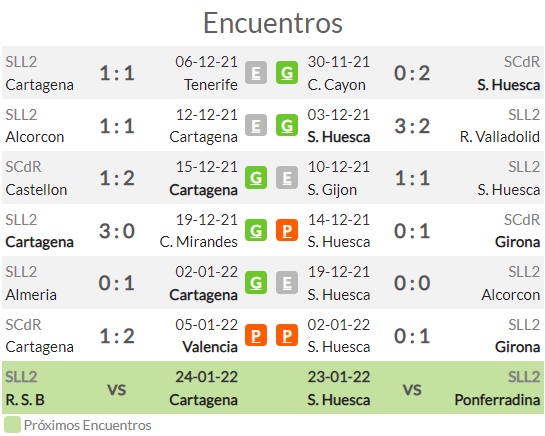Click the orange P badge for Huesca-Girona 02-01-22
545x436 pixels.
287,335
